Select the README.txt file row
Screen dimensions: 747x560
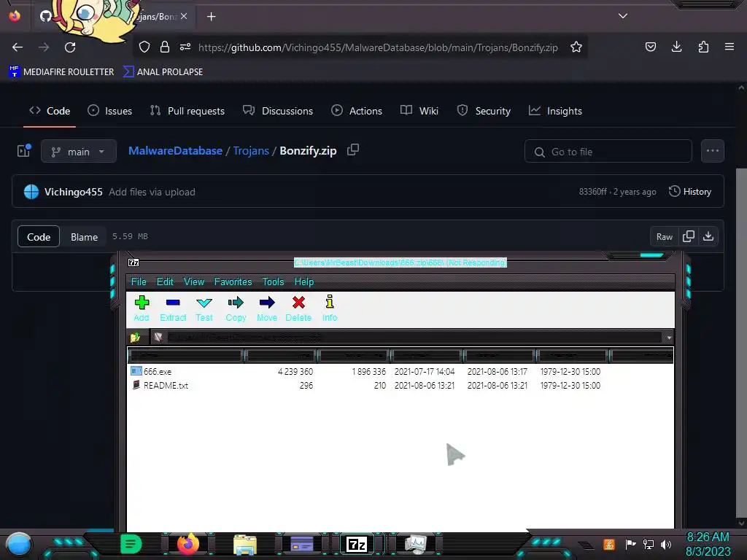(400, 385)
